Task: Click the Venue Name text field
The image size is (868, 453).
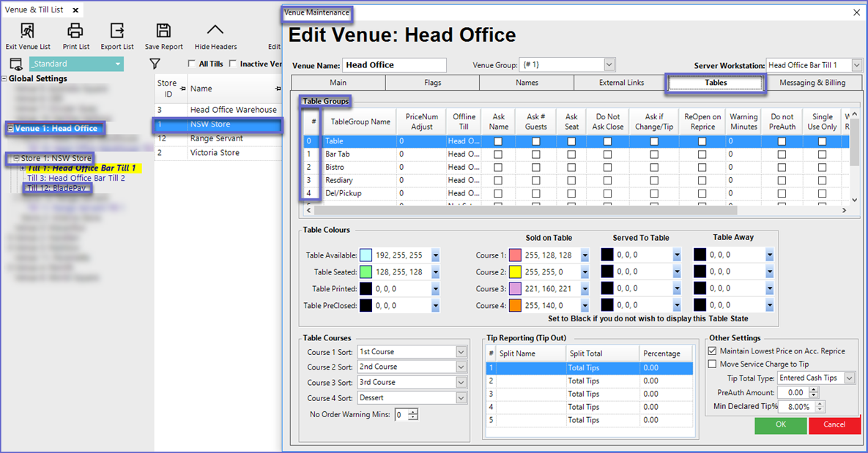Action: click(394, 65)
